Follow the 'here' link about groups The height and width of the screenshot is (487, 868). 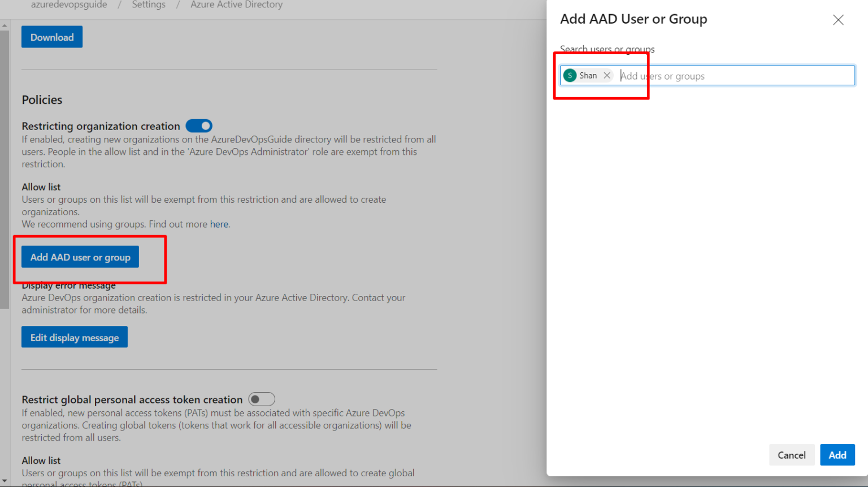pyautogui.click(x=219, y=224)
